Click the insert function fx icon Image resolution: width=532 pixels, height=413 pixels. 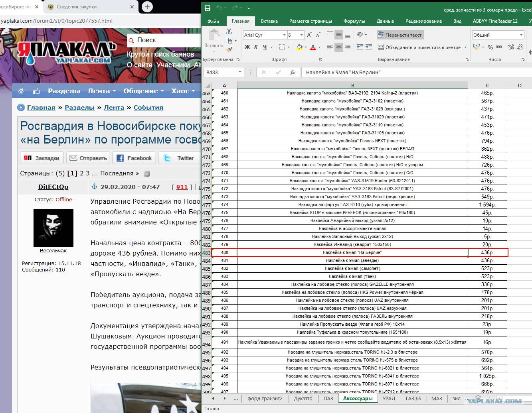point(293,72)
